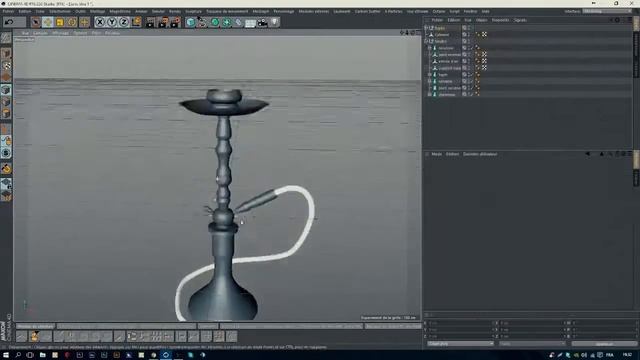Select the Cylindre object row
The height and width of the screenshot is (360, 640).
(442, 35)
